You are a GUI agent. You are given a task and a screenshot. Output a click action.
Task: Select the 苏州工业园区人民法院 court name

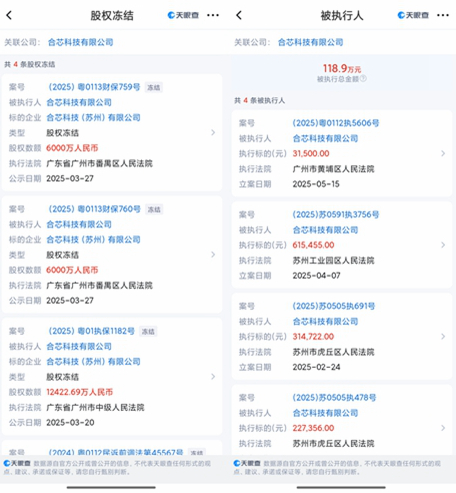[x=333, y=260]
